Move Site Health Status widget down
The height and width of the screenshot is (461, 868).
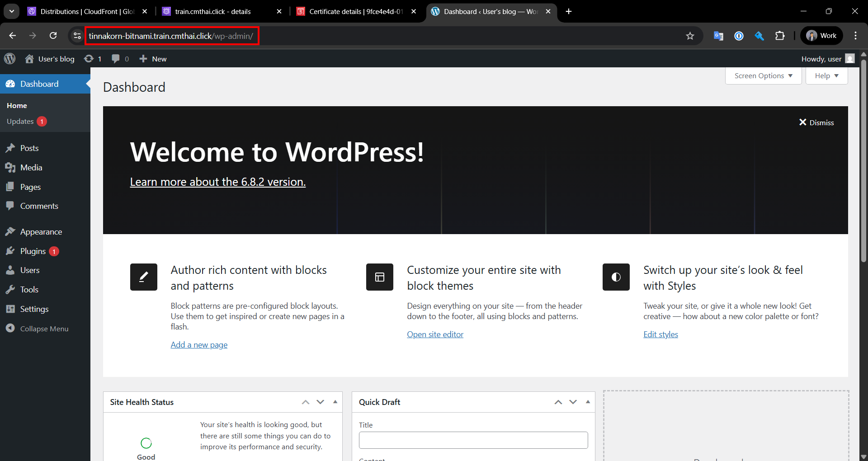321,402
